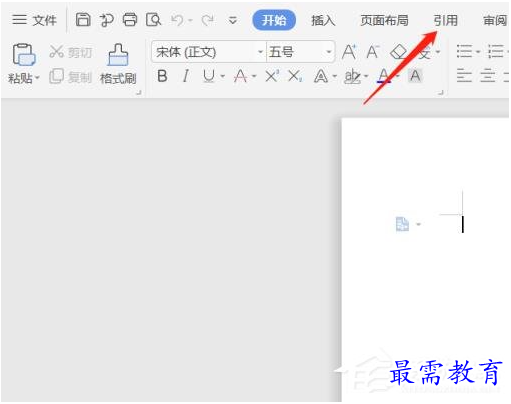Screen dimensions: 511x404
Task: Click the Print icon
Action: (x=130, y=20)
